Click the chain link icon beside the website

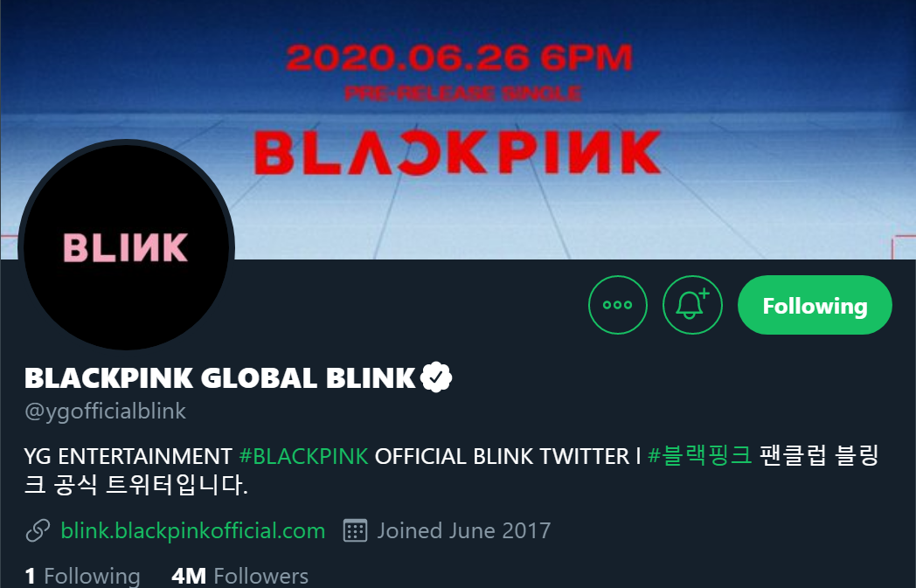(38, 531)
